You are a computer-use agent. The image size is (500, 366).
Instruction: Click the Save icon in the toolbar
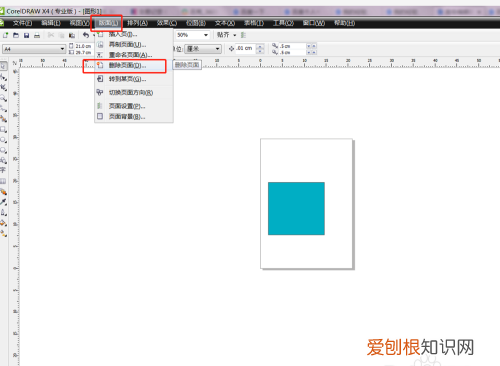[x=26, y=35]
